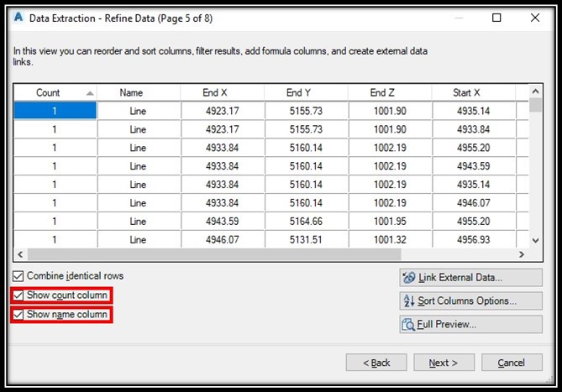Select the Name column header
This screenshot has height=392, width=562.
tap(139, 92)
